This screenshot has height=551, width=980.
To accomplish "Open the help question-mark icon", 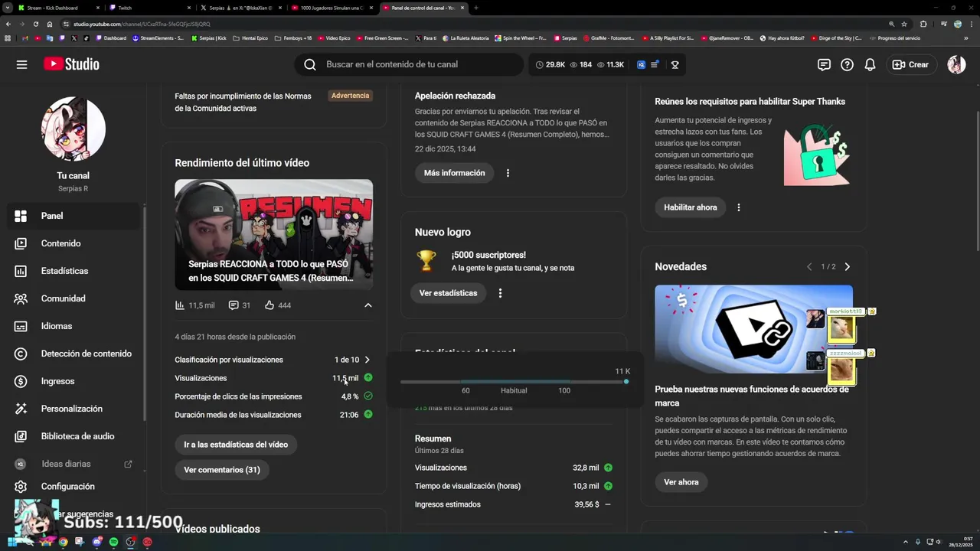I will point(847,65).
